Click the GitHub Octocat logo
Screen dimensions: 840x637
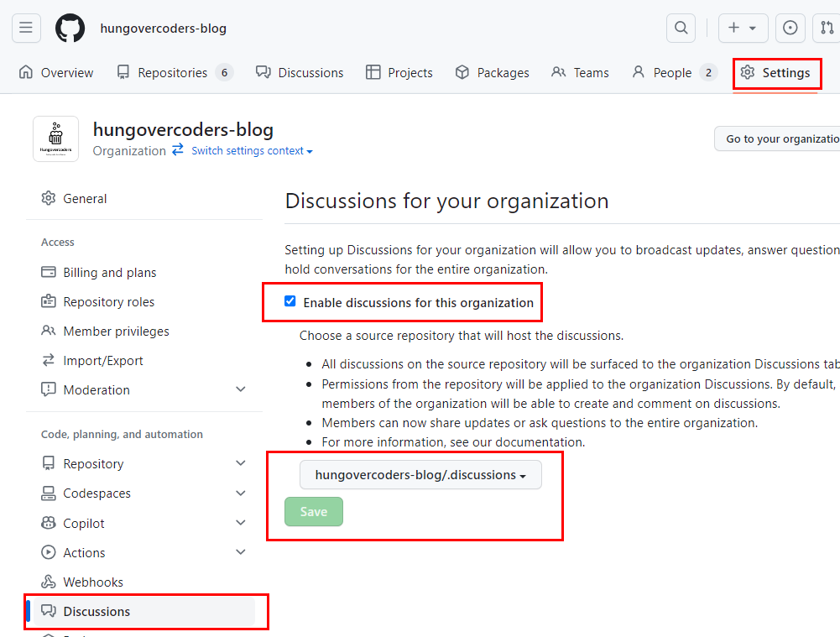(x=70, y=28)
